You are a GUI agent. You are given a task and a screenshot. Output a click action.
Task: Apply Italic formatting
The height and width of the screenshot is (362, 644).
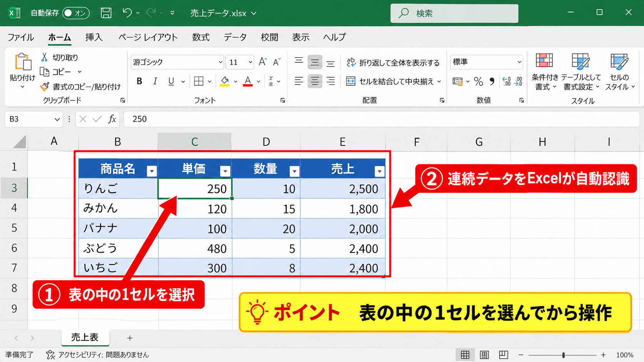[x=155, y=81]
